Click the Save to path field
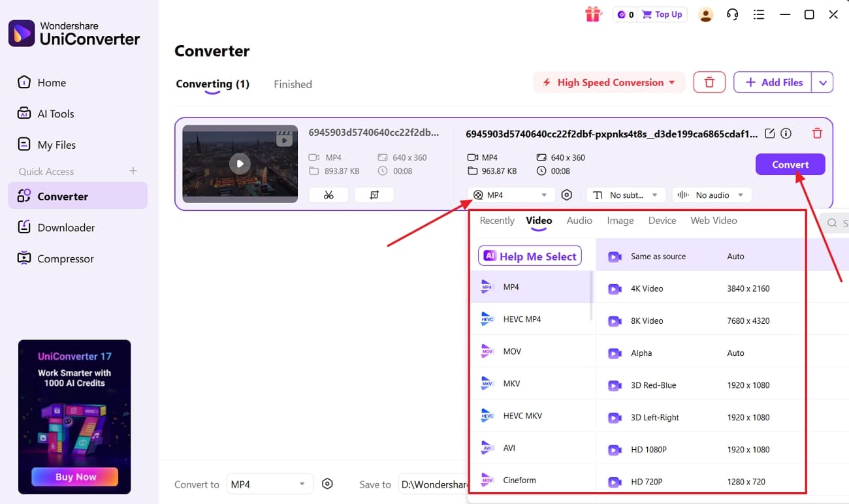Viewport: 849px width, 504px height. click(434, 484)
